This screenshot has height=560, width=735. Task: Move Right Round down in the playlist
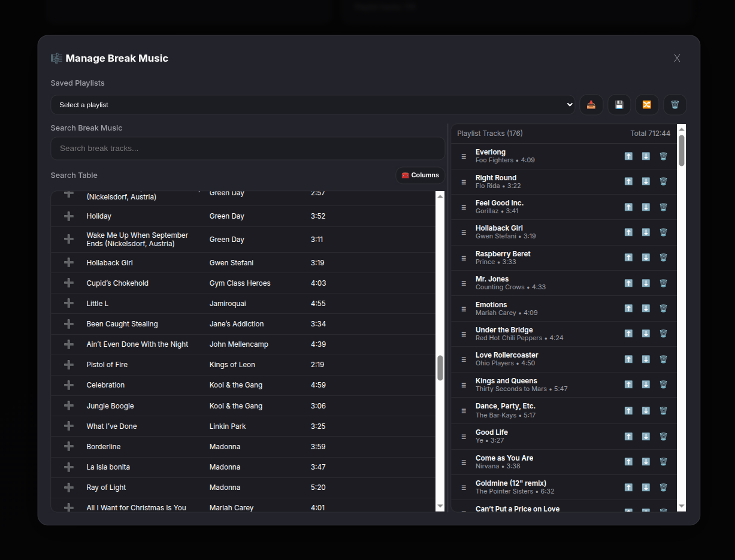click(x=646, y=181)
